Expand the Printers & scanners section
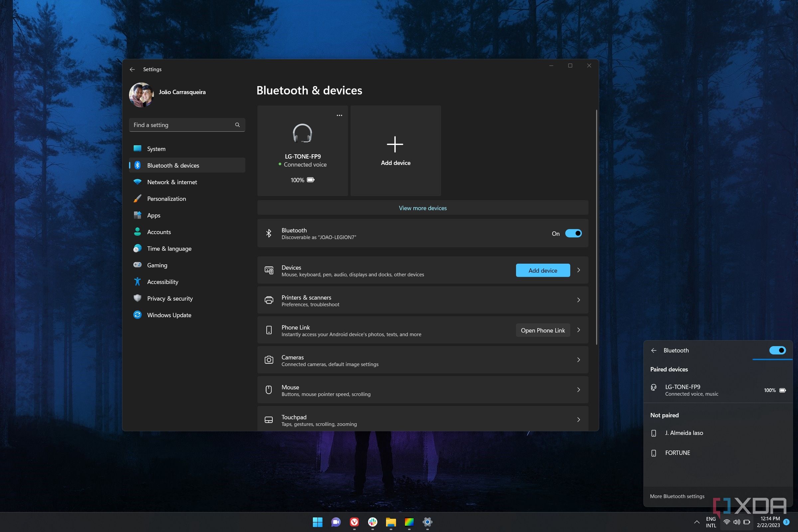The height and width of the screenshot is (532, 798). [x=579, y=300]
